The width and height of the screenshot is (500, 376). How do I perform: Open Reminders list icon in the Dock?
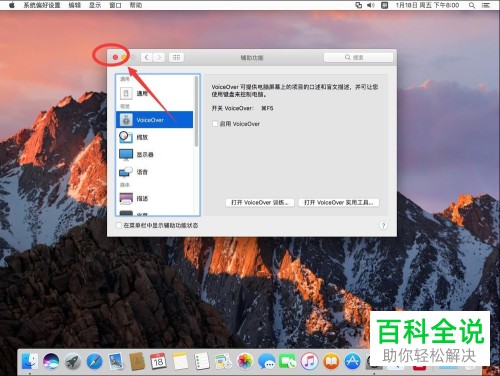tap(202, 361)
